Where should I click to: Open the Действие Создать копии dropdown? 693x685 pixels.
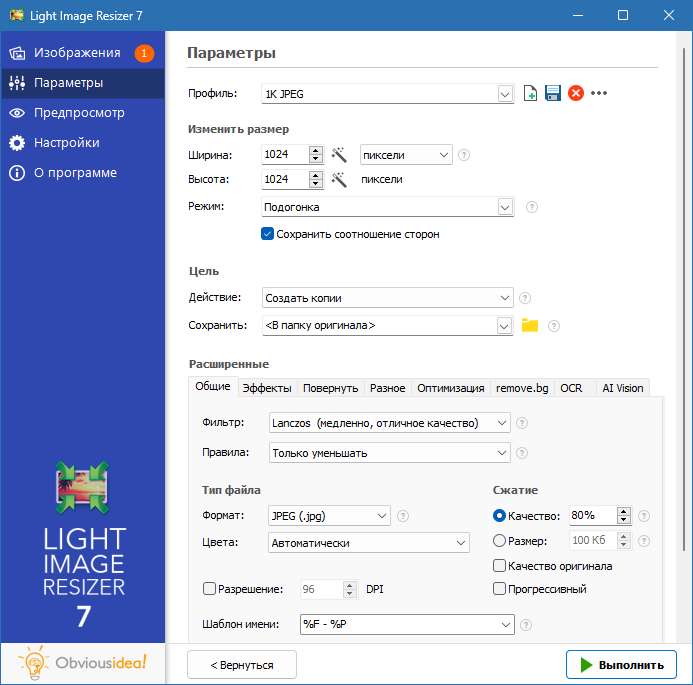[x=388, y=298]
